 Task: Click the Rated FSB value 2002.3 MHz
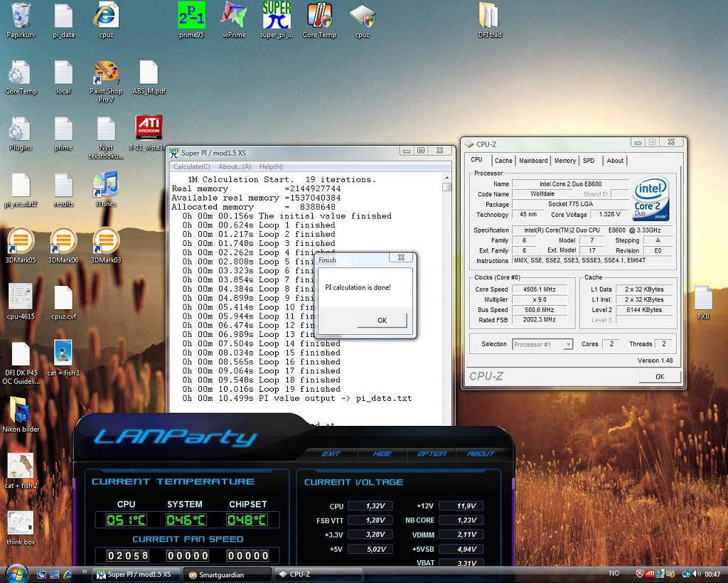point(540,320)
